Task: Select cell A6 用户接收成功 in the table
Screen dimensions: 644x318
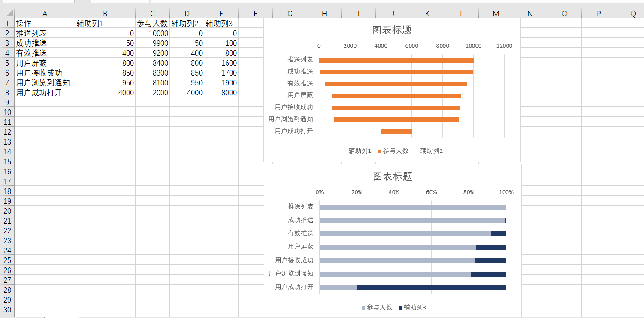Action: tap(45, 73)
